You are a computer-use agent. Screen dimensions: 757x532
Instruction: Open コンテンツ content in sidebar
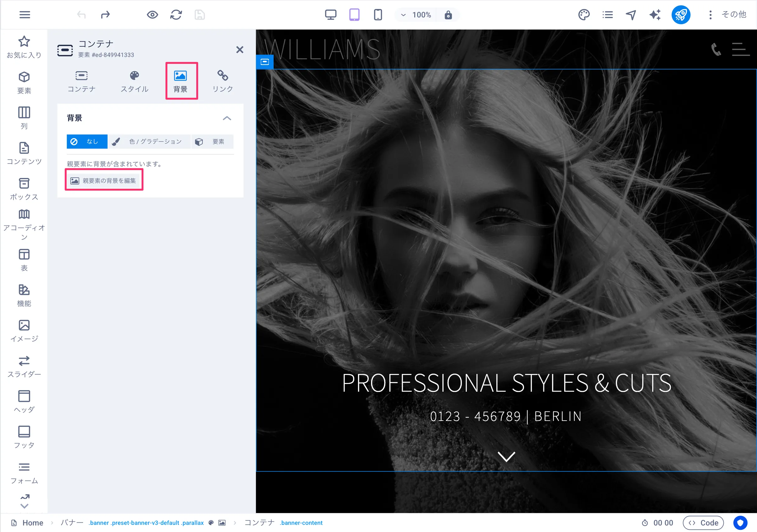(x=24, y=153)
